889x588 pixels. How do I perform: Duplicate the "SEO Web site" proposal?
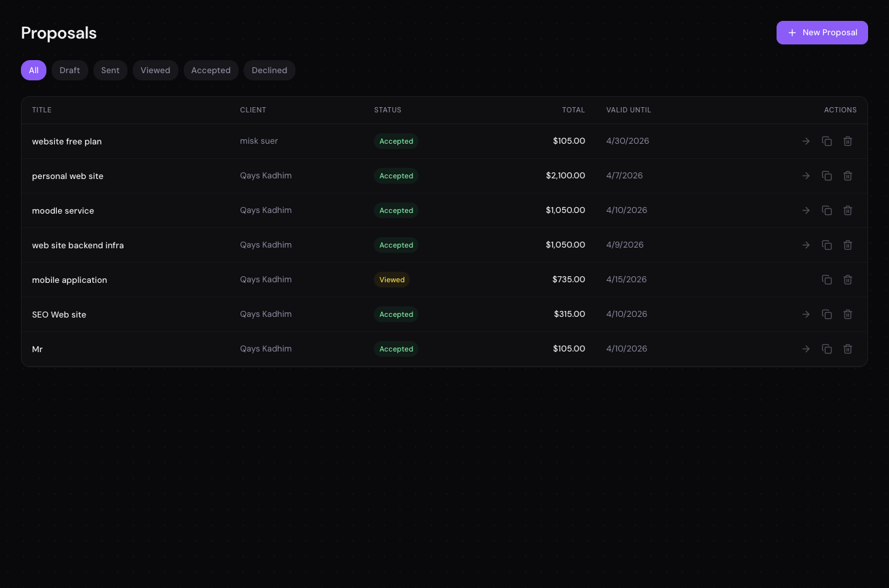pos(827,314)
